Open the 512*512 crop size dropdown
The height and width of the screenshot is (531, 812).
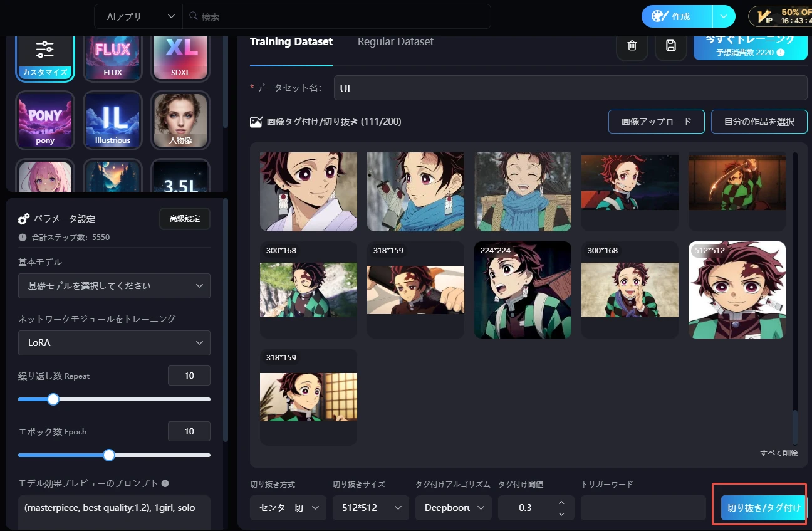tap(370, 508)
